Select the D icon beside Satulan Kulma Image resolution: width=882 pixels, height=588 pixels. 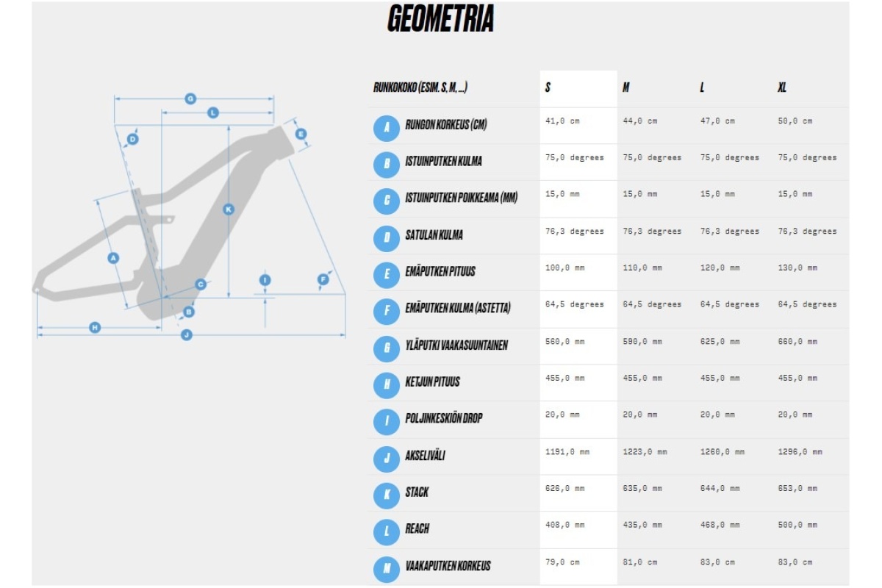click(x=387, y=237)
